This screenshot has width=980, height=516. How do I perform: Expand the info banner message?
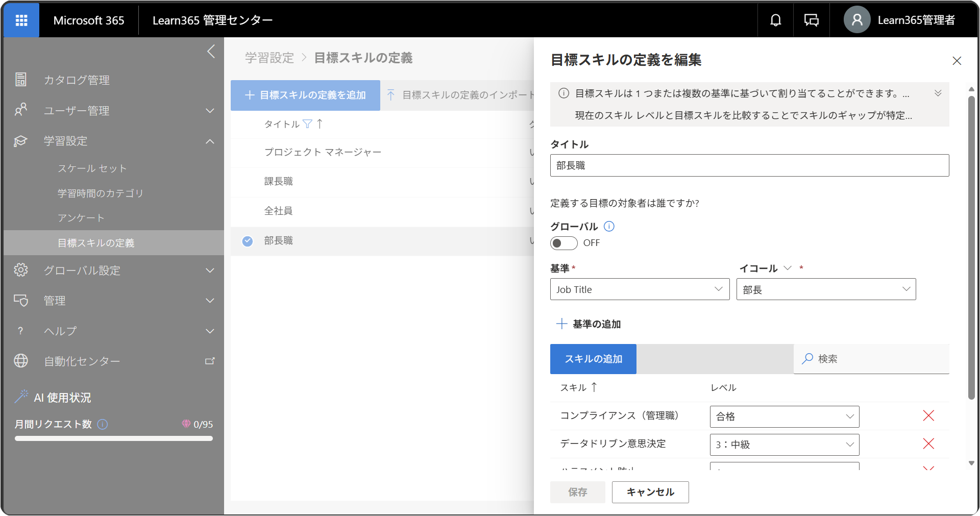tap(938, 93)
